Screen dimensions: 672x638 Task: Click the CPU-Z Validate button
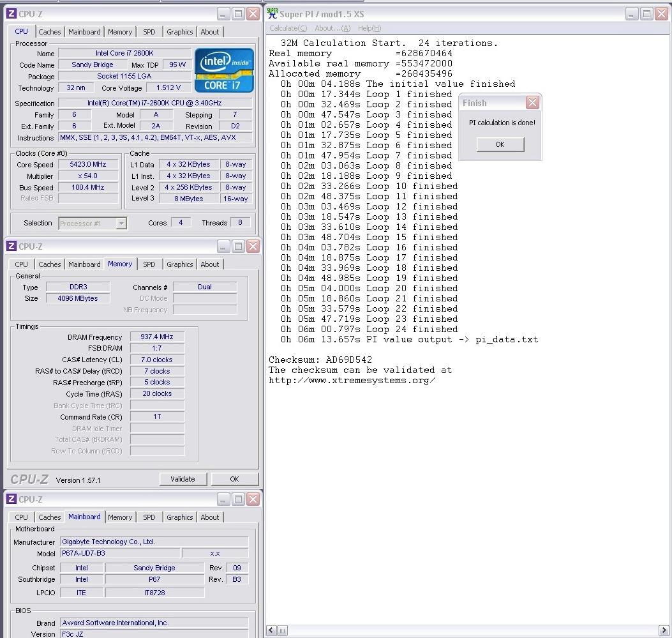183,479
